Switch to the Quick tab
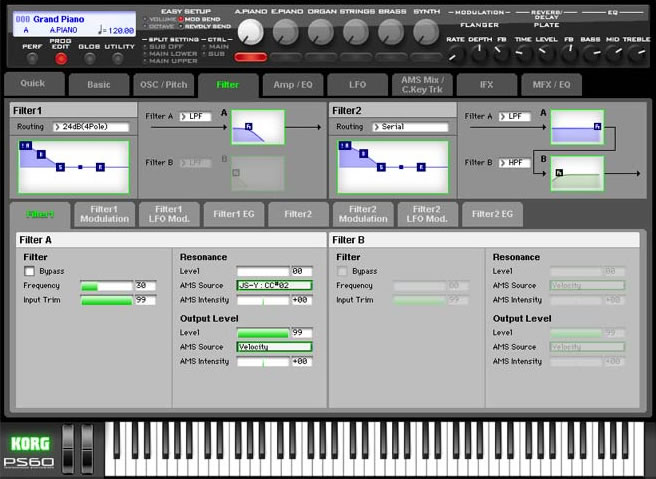The image size is (656, 479). [x=34, y=84]
